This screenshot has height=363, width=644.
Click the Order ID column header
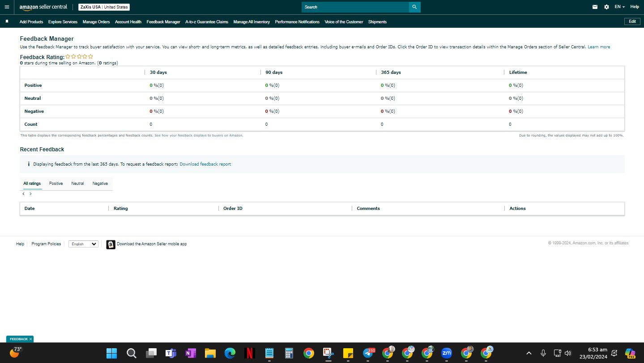coord(233,209)
